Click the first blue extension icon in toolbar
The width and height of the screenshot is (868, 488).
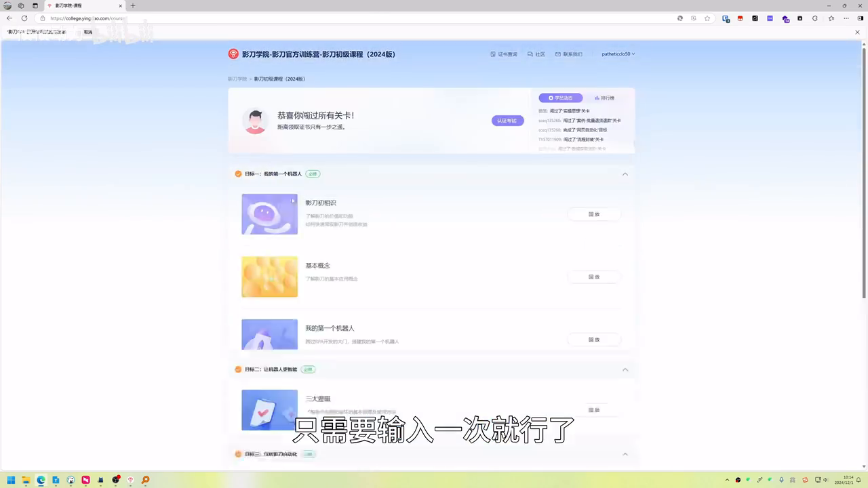coord(726,18)
